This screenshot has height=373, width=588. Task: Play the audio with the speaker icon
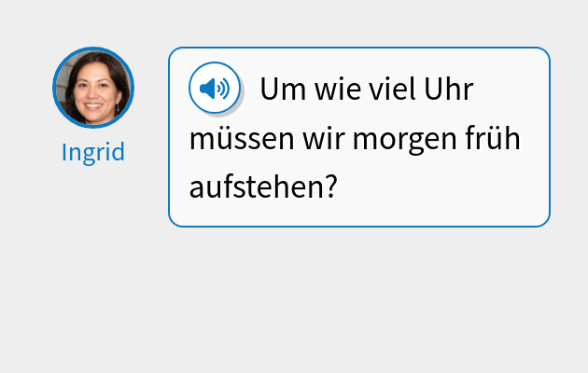coord(215,88)
